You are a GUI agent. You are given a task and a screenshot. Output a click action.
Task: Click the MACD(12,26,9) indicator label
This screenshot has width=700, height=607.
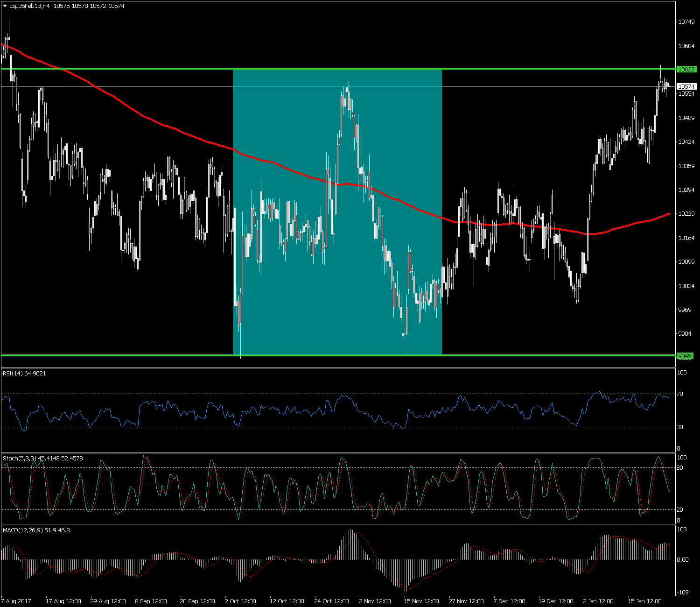(x=36, y=530)
